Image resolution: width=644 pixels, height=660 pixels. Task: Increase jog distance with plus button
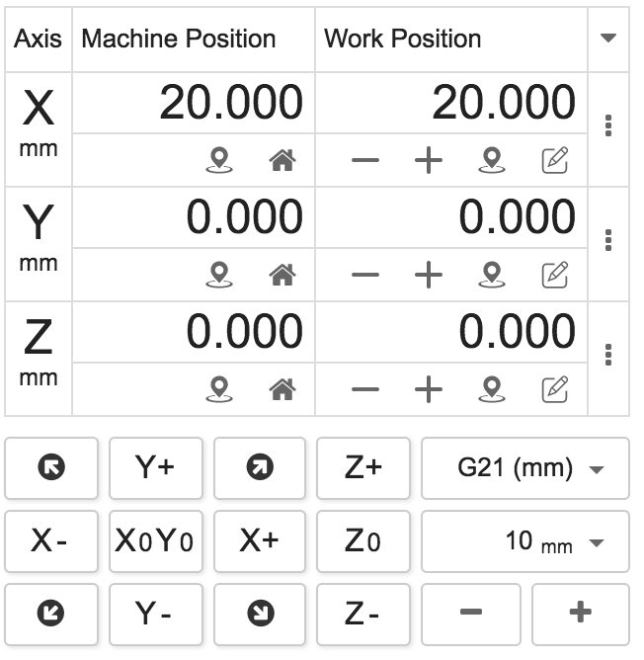tap(580, 614)
